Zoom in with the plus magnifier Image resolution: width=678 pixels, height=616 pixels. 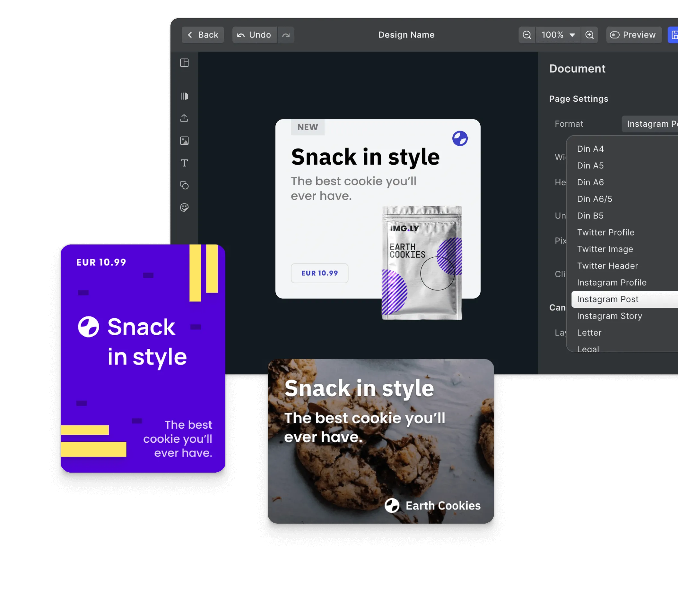[x=589, y=35]
